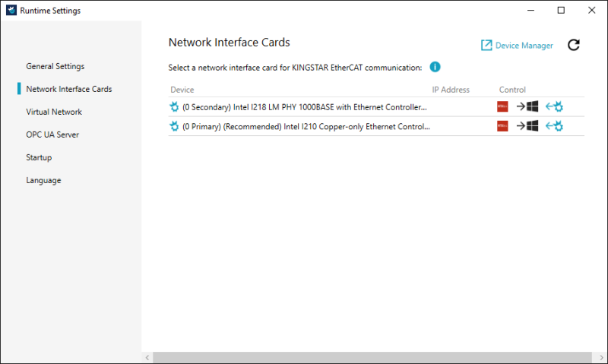Viewport: 608px width, 364px height.
Task: Open the Device Manager link
Action: tap(517, 46)
